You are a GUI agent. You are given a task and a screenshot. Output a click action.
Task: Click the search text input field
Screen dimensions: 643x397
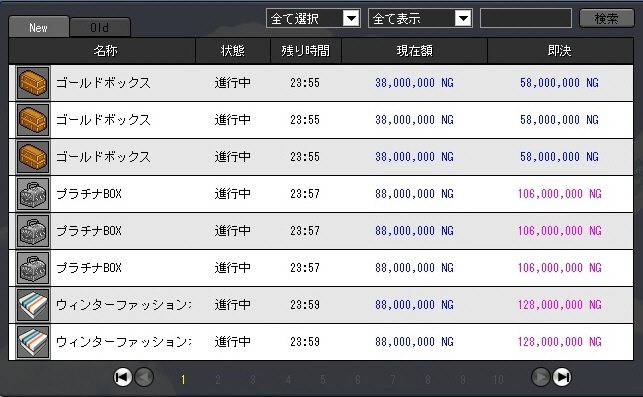pyautogui.click(x=526, y=18)
